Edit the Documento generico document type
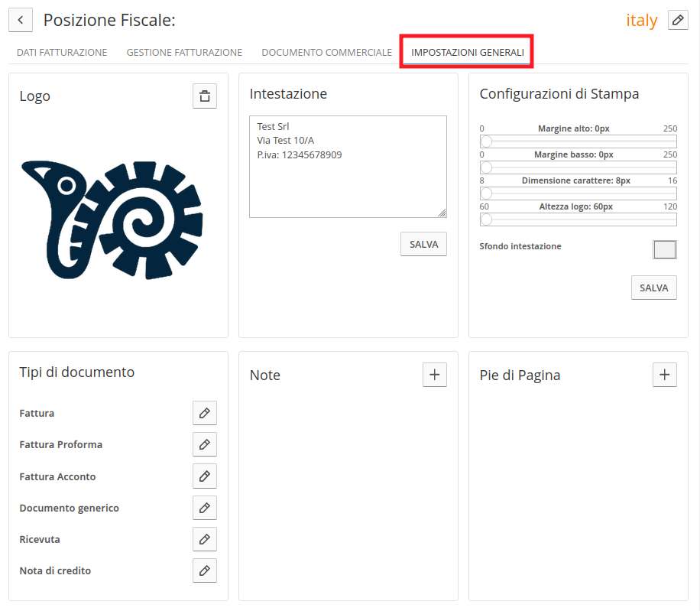Image resolution: width=700 pixels, height=611 pixels. pos(205,508)
